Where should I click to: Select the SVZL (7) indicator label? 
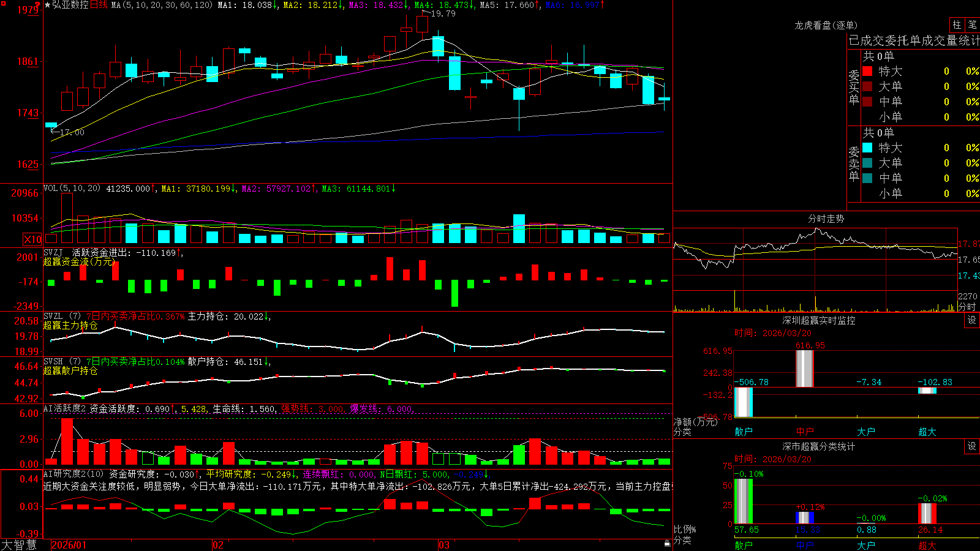pyautogui.click(x=62, y=317)
